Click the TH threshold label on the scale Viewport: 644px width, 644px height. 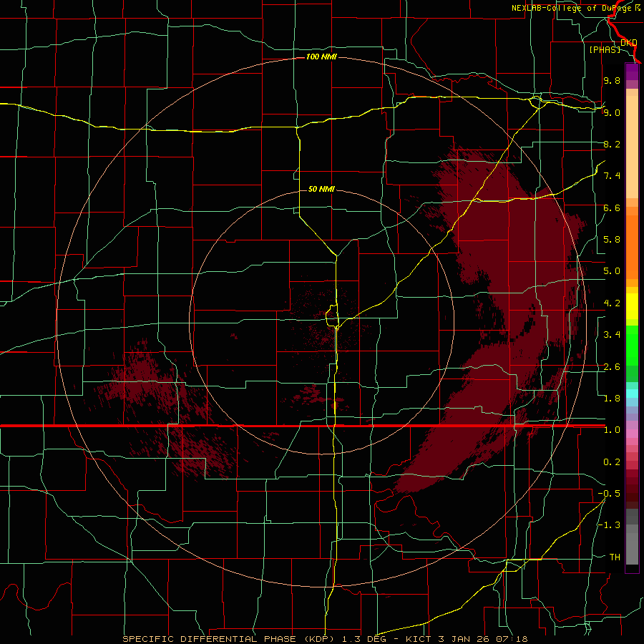[615, 557]
